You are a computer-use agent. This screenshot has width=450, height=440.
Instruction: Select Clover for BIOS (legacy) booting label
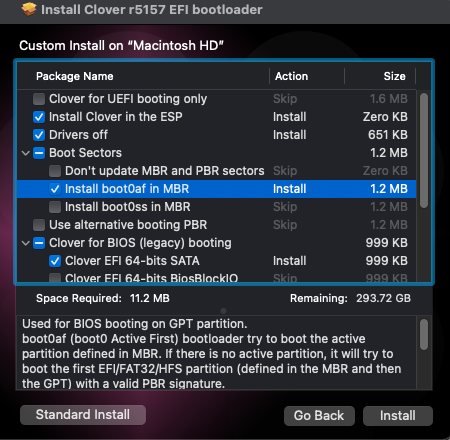pyautogui.click(x=140, y=243)
